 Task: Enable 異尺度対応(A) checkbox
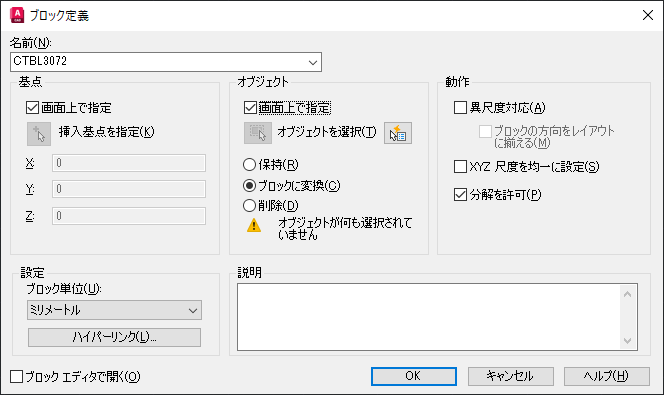click(460, 108)
